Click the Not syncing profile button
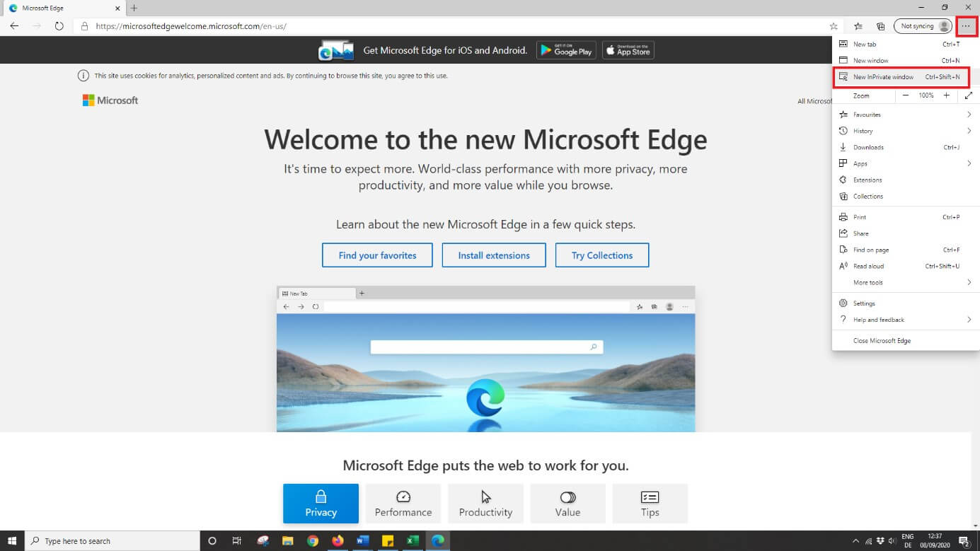 tap(923, 26)
